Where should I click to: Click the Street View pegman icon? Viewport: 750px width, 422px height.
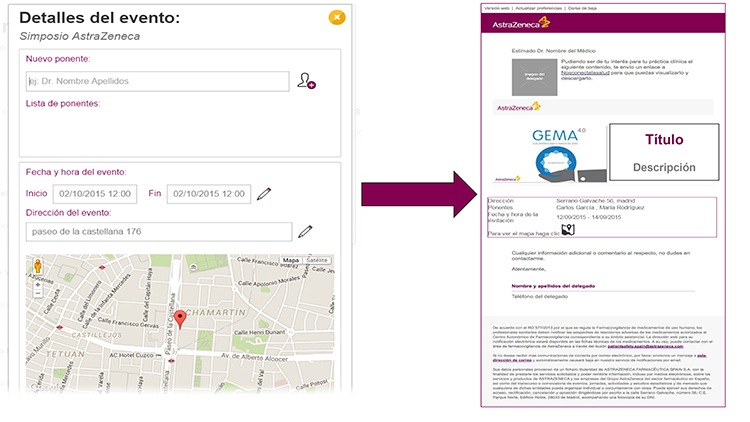(38, 266)
